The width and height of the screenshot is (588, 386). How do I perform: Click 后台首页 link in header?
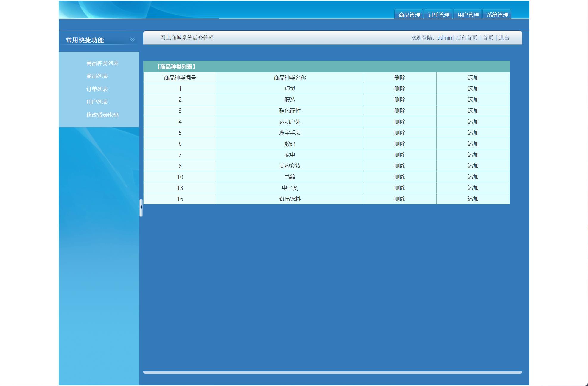pos(466,38)
